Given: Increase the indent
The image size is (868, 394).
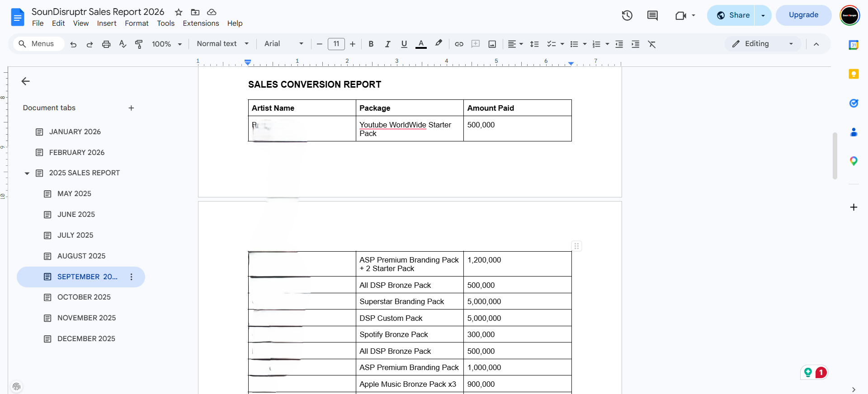Looking at the screenshot, I should [636, 44].
